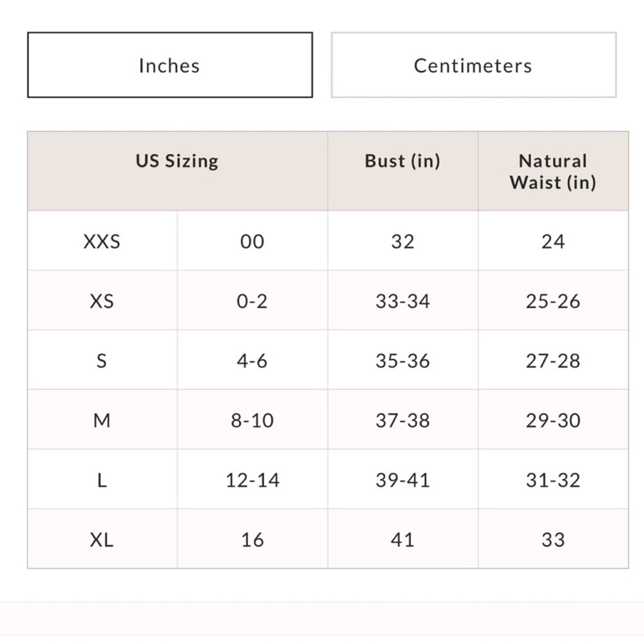Click the 12-14 US size cell

252,479
